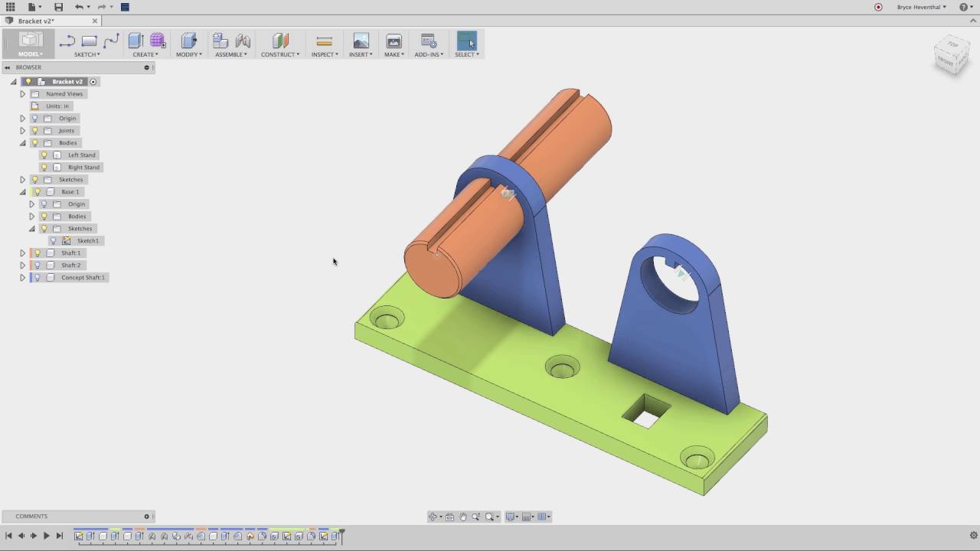
Task: Expand the Shaft:2 component
Action: point(22,265)
